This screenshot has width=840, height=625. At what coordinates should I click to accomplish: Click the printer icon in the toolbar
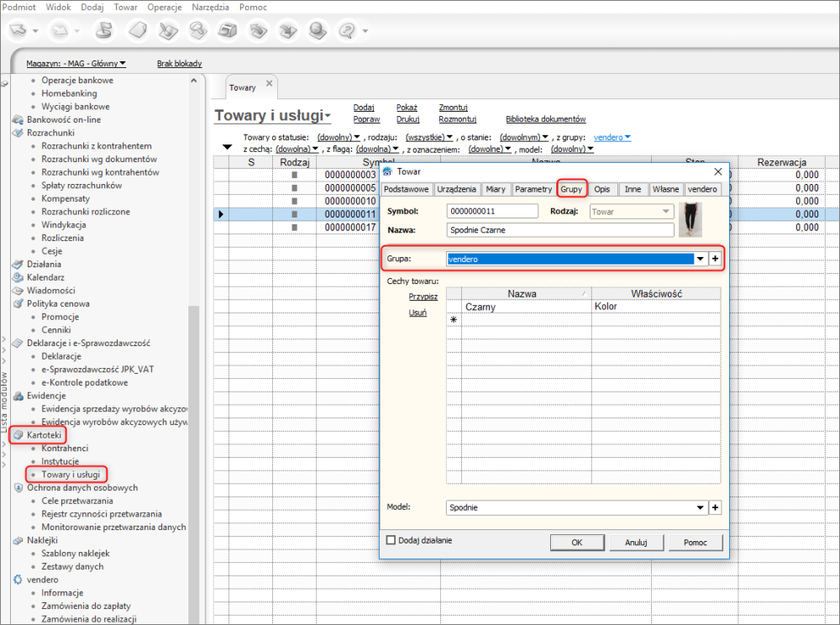pos(228,31)
